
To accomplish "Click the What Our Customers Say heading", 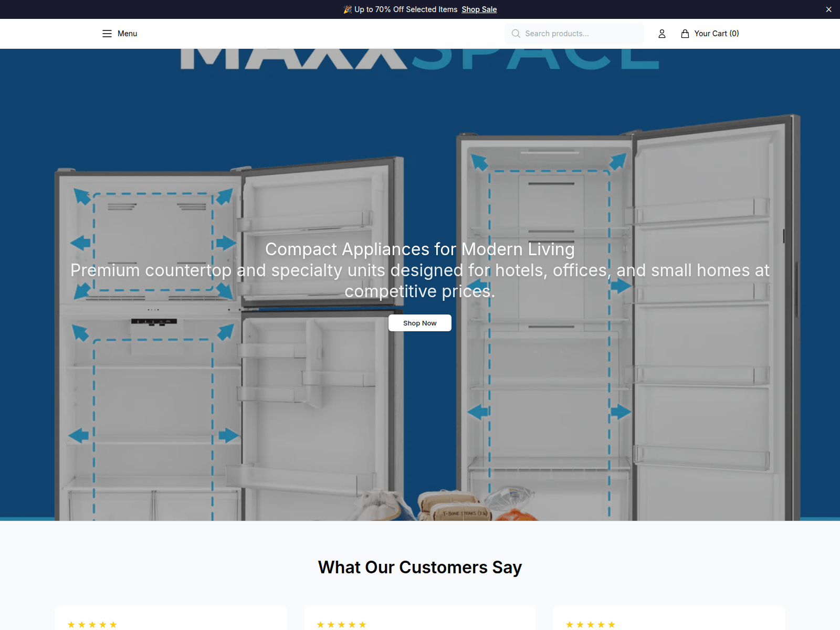I will [x=420, y=568].
